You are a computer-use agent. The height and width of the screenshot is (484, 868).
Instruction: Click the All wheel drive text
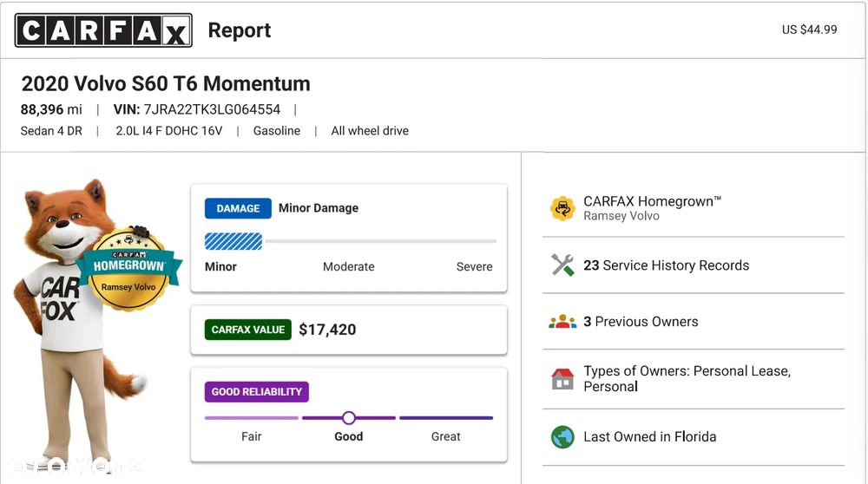tap(370, 131)
